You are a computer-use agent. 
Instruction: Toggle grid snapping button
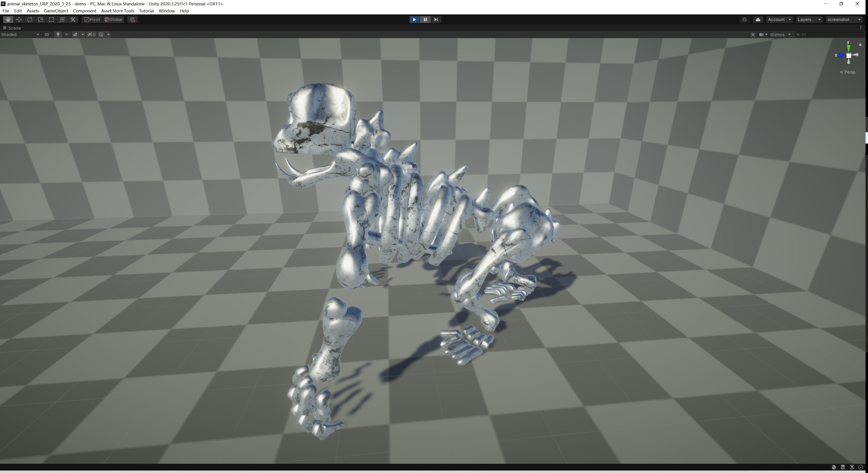coord(133,20)
